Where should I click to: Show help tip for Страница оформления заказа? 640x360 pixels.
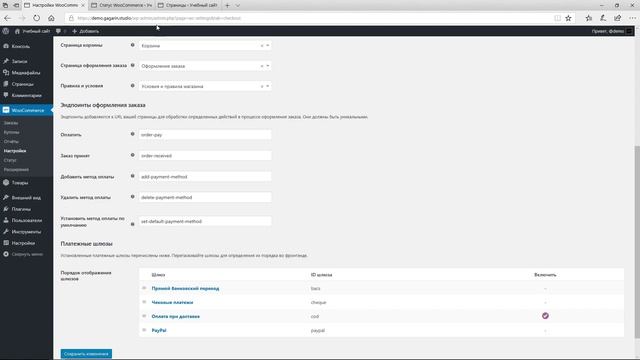pos(132,65)
